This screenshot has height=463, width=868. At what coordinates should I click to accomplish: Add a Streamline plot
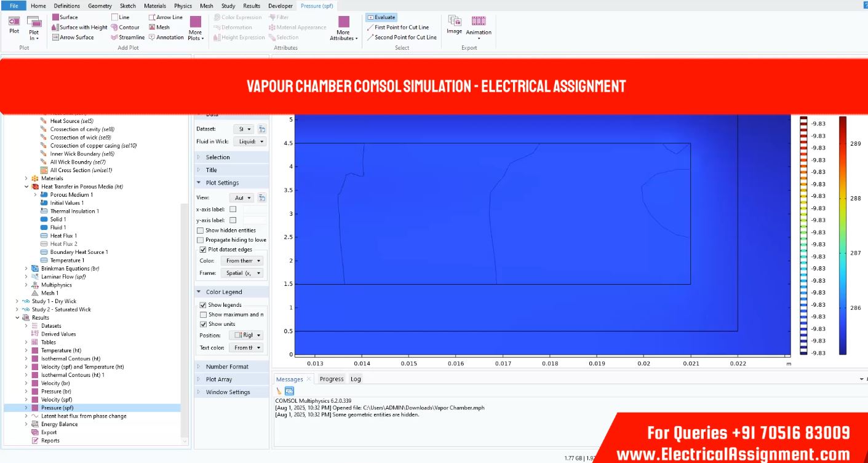tap(128, 38)
